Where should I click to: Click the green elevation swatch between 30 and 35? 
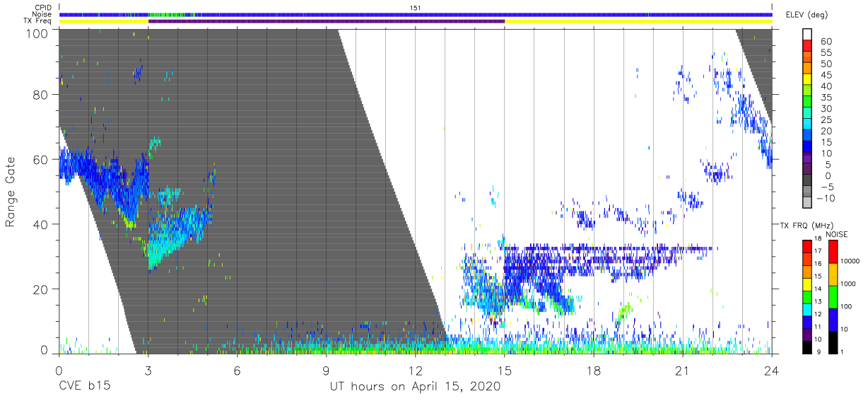807,101
